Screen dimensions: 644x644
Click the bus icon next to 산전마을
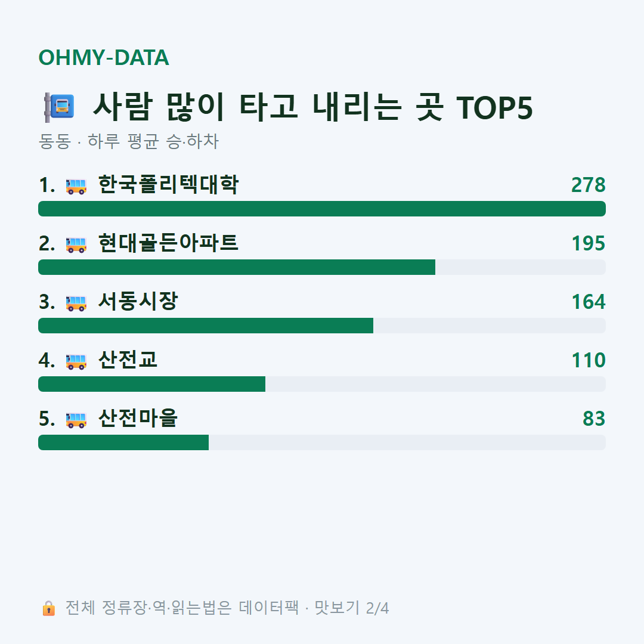[76, 419]
